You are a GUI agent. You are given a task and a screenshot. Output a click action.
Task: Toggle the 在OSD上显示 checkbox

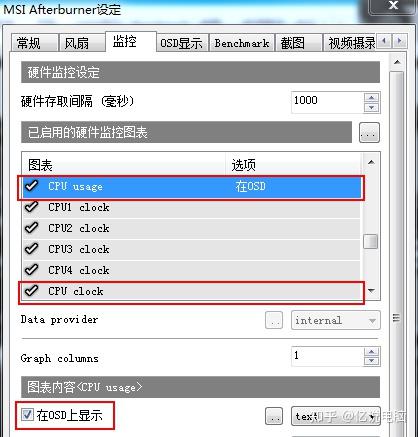27,415
